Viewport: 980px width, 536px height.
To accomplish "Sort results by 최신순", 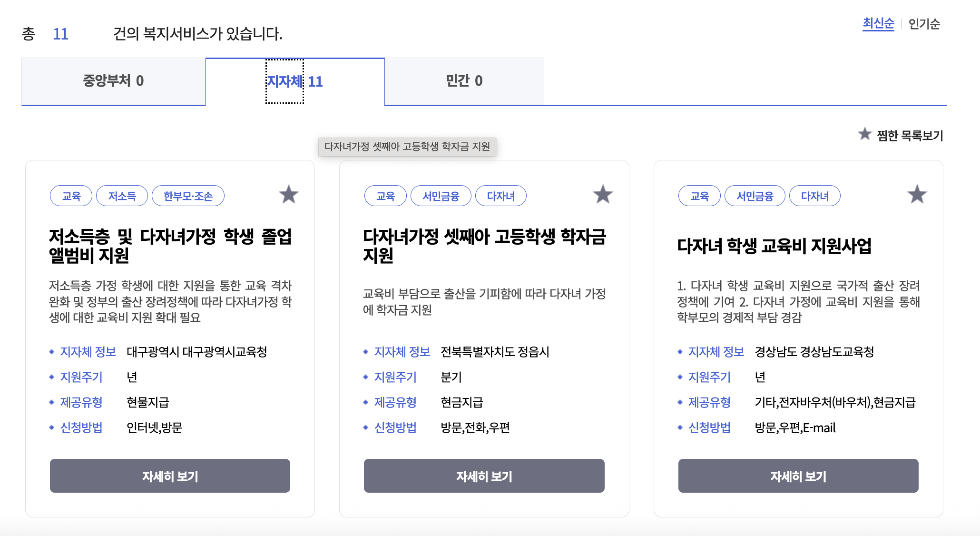I will click(878, 23).
